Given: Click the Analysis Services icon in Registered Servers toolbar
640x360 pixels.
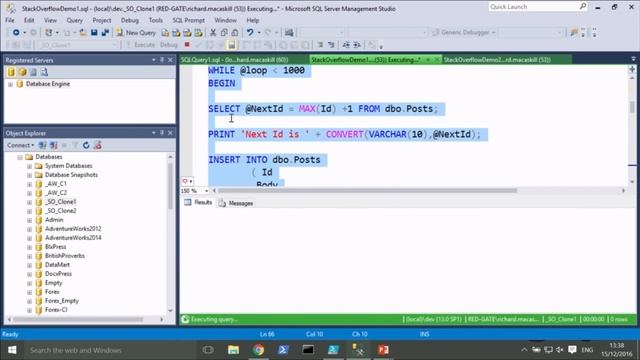Looking at the screenshot, I should pos(22,72).
